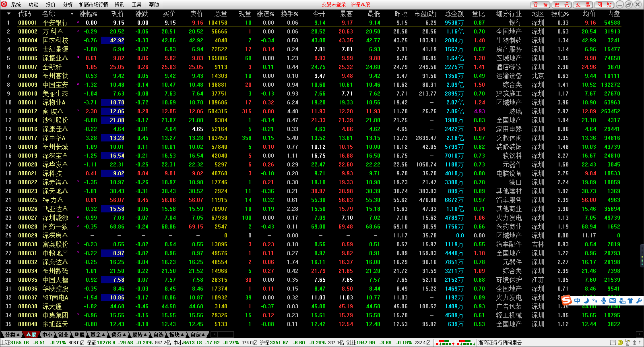Click the Sogou microphone voice input icon
The height and width of the screenshot is (347, 644).
[x=604, y=301]
